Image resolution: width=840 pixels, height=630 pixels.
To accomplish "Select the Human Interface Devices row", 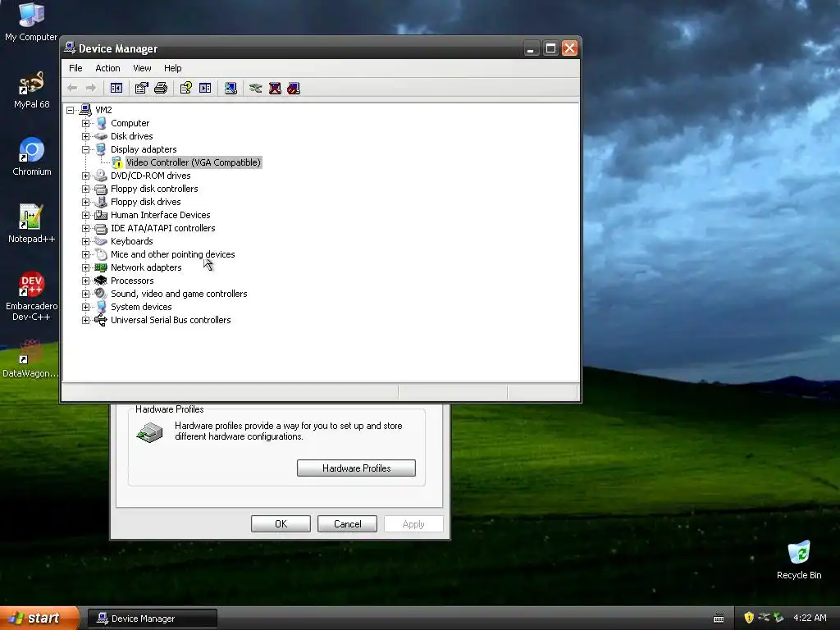I will pyautogui.click(x=160, y=215).
